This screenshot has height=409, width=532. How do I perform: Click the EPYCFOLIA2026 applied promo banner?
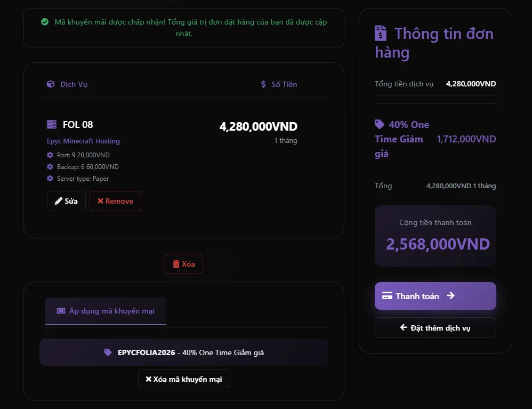coord(184,352)
